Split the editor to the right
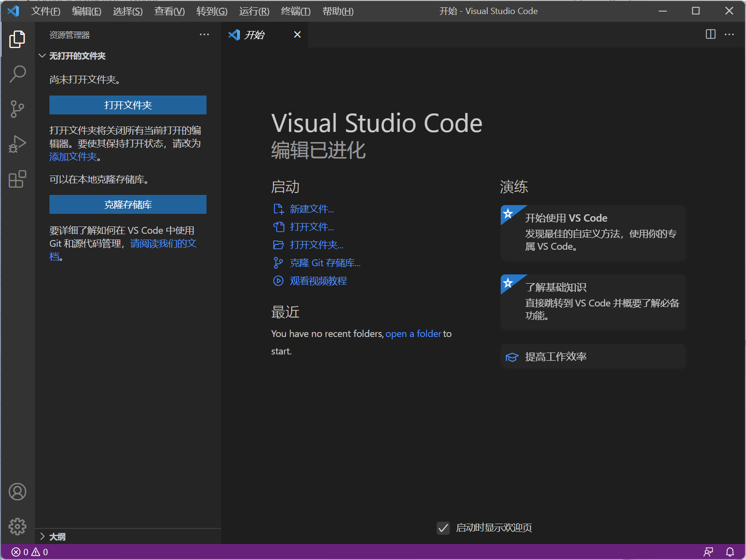 (x=711, y=34)
